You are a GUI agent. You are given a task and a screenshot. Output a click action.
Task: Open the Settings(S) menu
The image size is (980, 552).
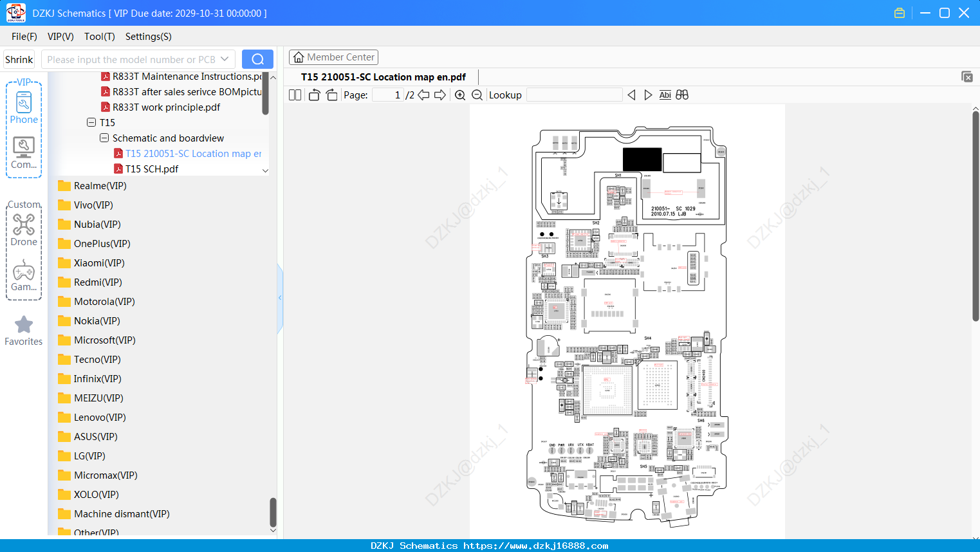coord(149,37)
